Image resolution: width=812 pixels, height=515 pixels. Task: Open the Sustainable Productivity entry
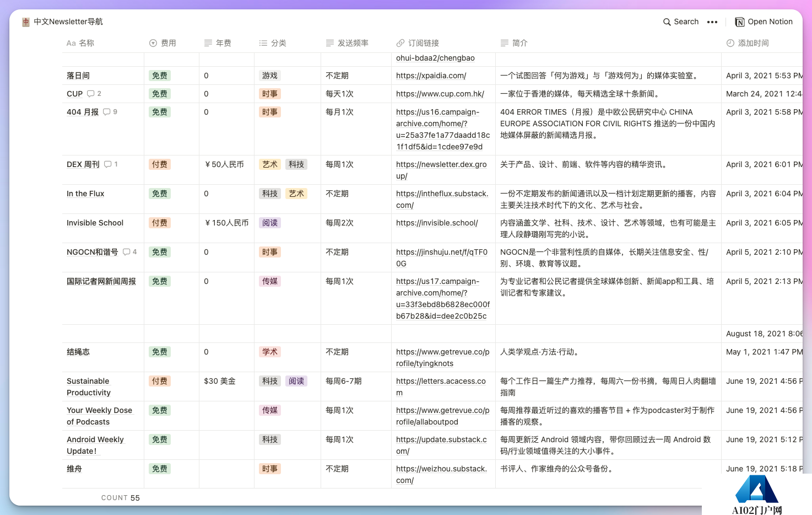tap(89, 387)
